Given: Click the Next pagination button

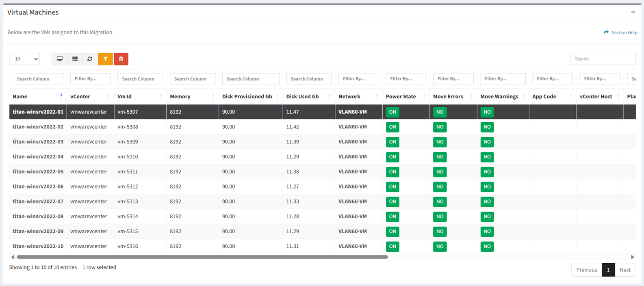Looking at the screenshot, I should (x=625, y=270).
